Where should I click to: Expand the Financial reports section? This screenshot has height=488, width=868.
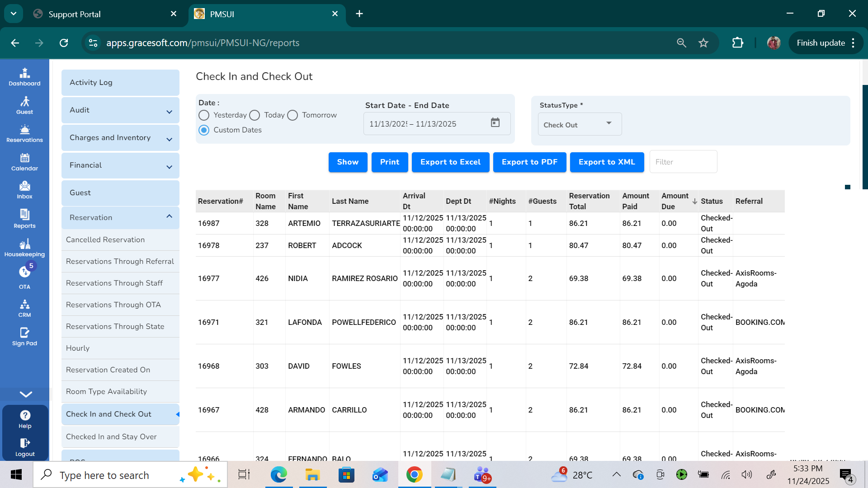click(120, 165)
